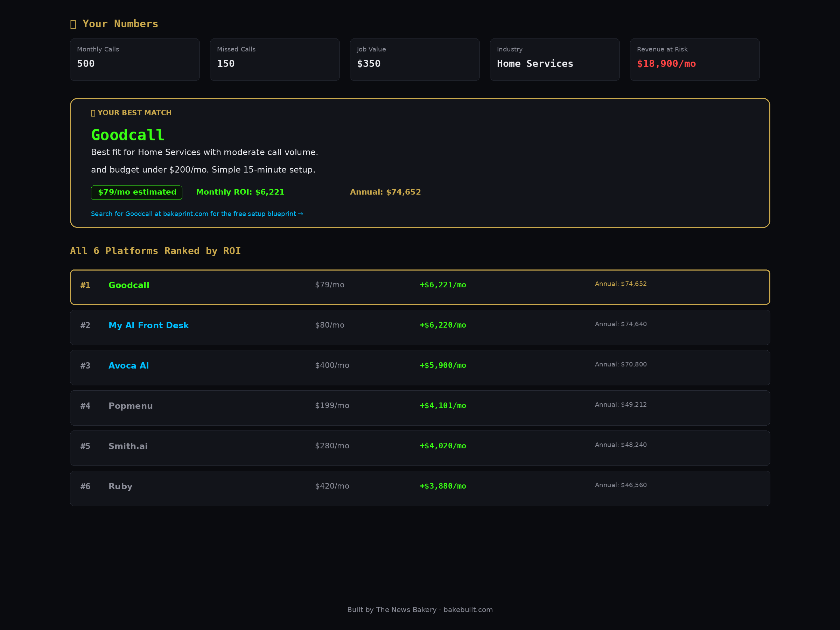Viewport: 840px width, 630px height.
Task: Select Goodcall in the ranked platform list
Action: click(x=420, y=287)
